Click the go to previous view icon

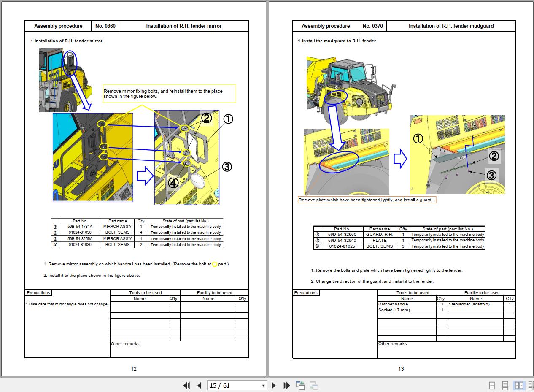point(300,385)
